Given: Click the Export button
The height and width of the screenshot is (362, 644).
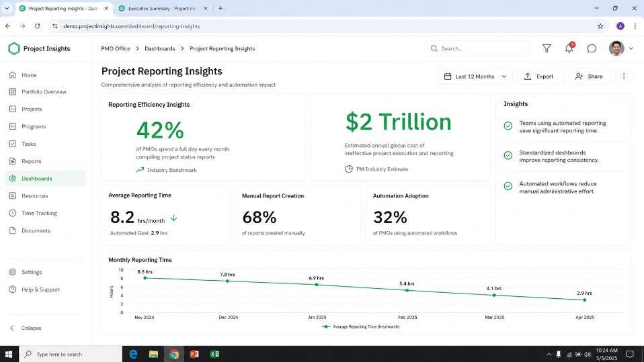Looking at the screenshot, I should 540,77.
